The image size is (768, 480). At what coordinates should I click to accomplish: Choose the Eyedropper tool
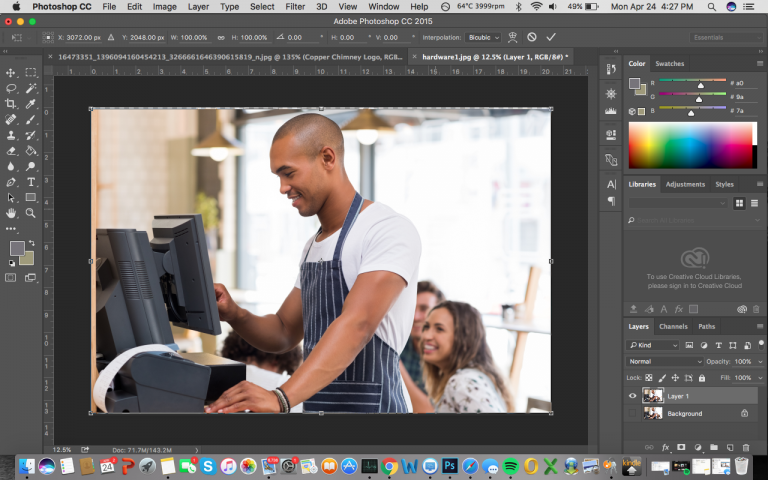[x=31, y=103]
